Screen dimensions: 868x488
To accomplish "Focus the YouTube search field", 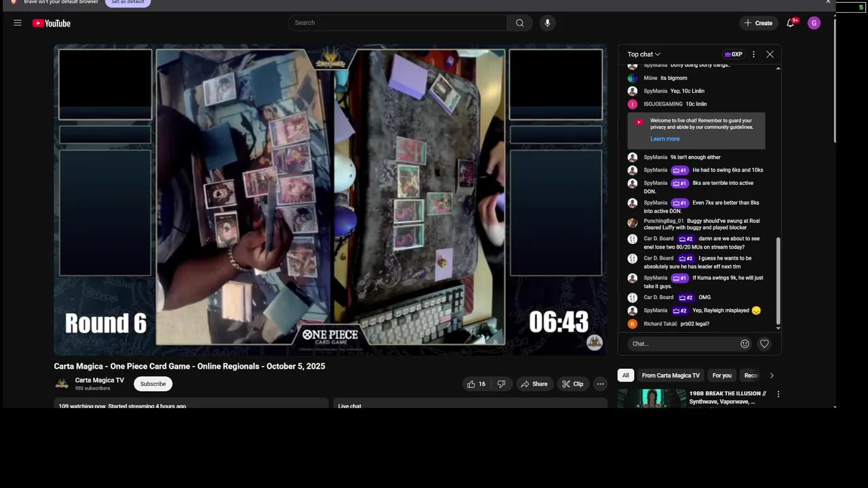I will coord(397,23).
